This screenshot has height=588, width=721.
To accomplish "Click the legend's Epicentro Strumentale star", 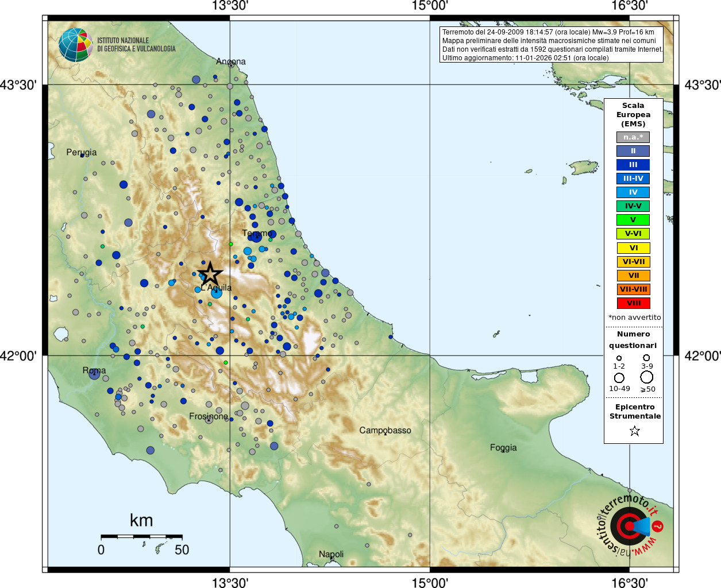I will point(634,431).
